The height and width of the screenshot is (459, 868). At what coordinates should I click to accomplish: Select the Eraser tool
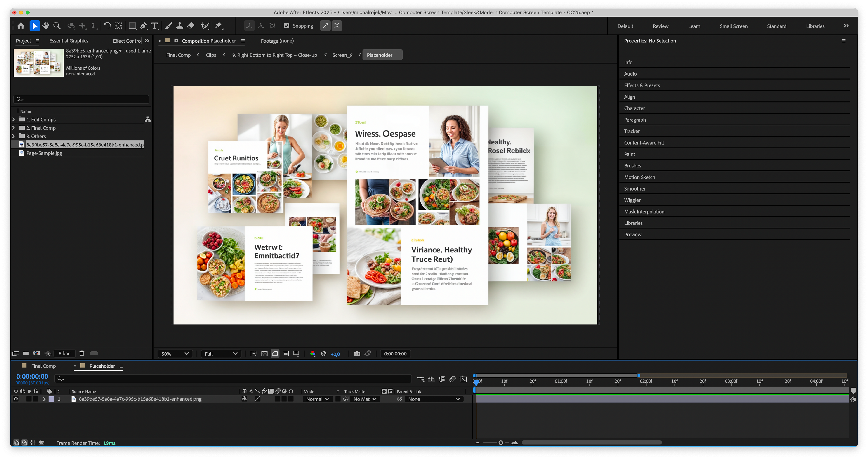pos(191,26)
